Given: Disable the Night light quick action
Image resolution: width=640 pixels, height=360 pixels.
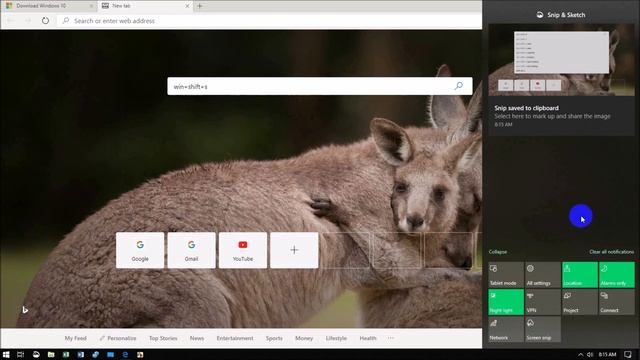Looking at the screenshot, I should point(506,302).
